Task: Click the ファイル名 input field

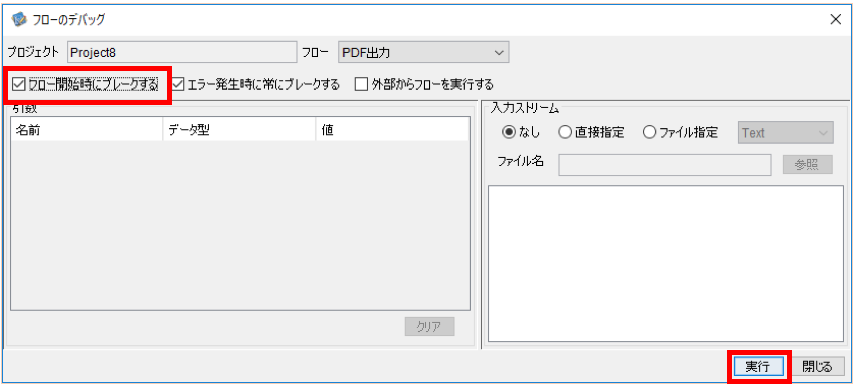Action: click(664, 165)
